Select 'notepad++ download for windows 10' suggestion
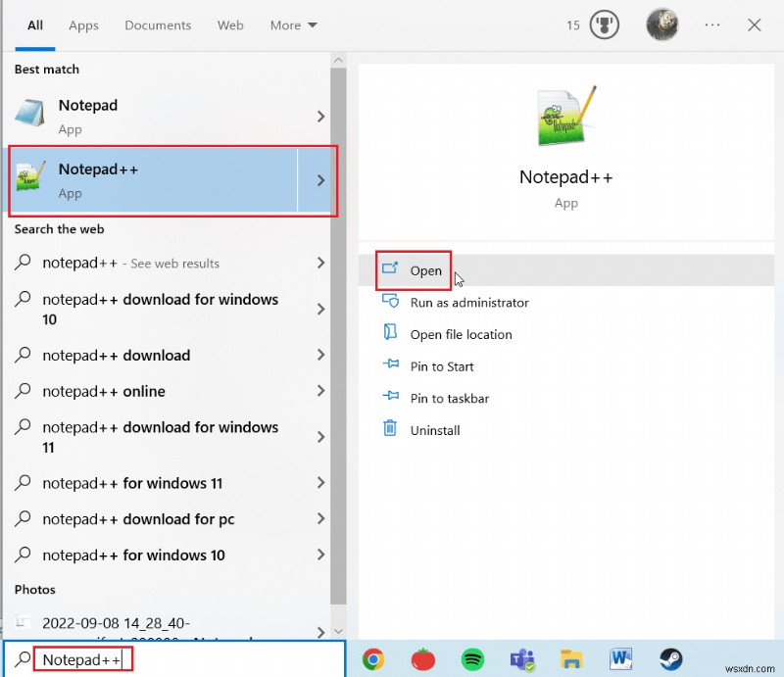This screenshot has width=784, height=677. point(160,309)
